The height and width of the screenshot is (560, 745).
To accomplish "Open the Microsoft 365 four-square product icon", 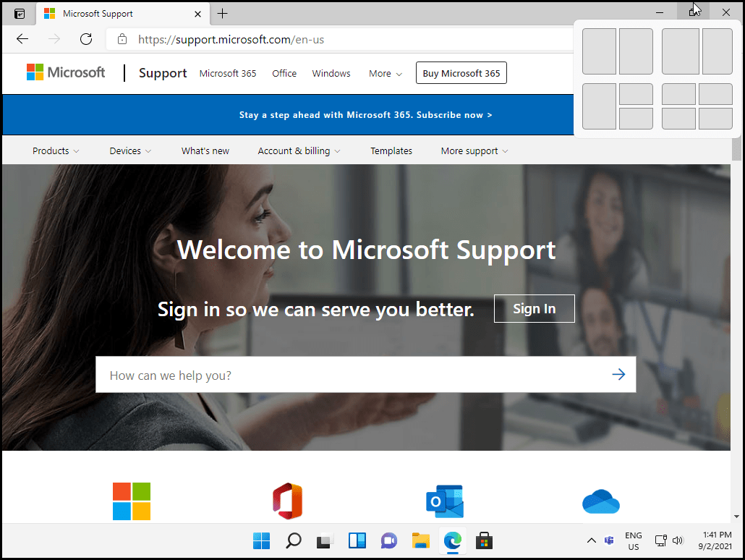I will [x=132, y=501].
